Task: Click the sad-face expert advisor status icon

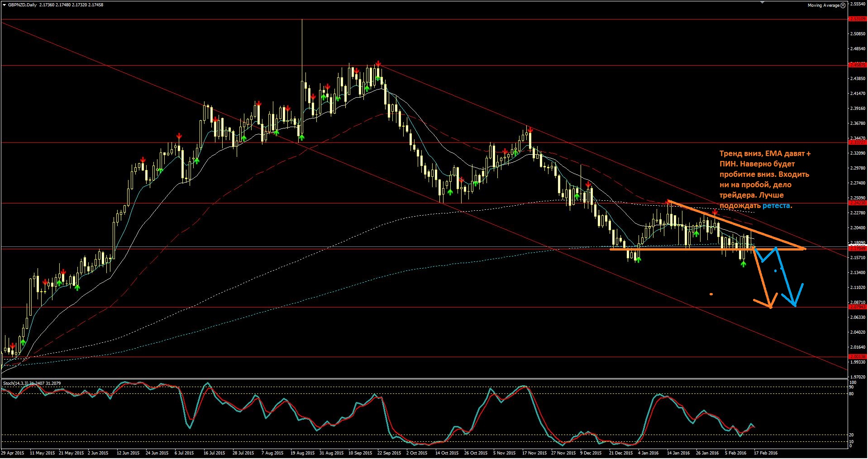Action: click(x=843, y=5)
